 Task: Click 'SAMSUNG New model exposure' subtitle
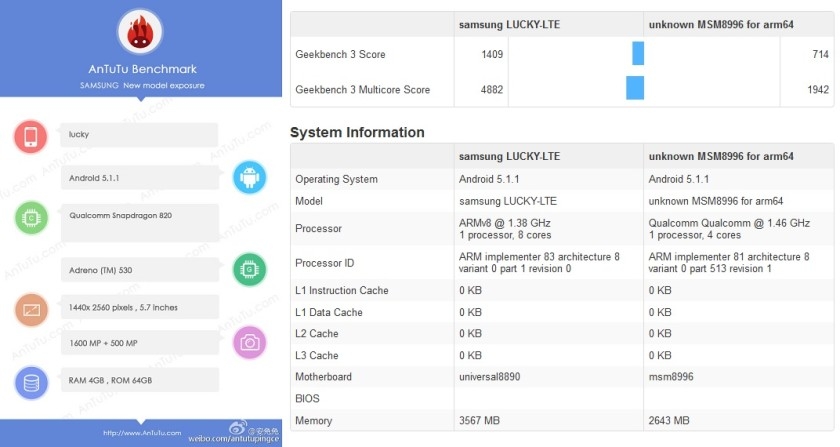[x=142, y=85]
